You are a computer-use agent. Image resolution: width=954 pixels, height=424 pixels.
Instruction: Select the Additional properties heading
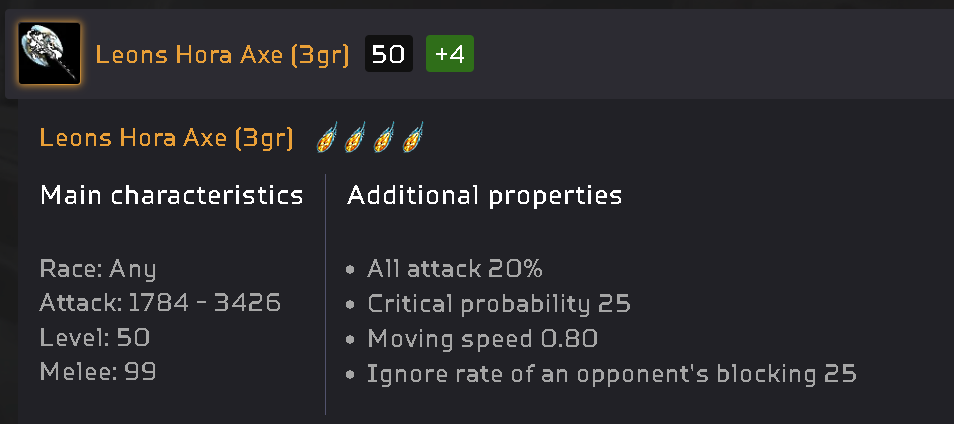click(484, 195)
